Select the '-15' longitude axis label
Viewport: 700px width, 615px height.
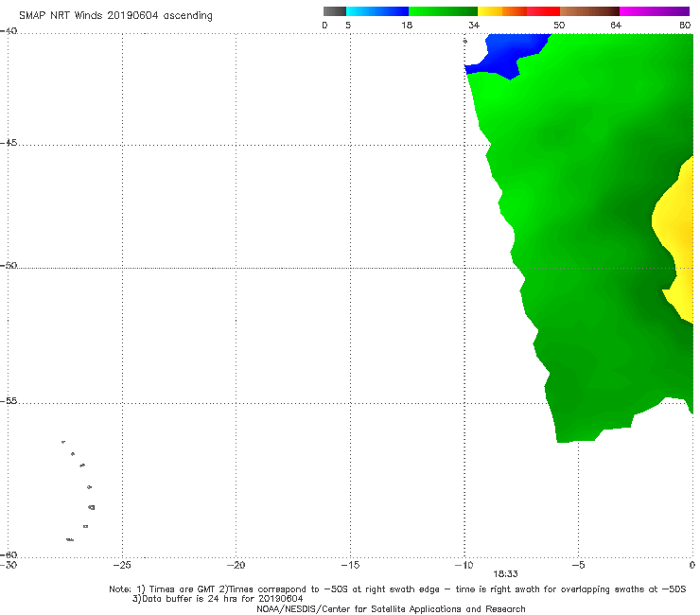[x=350, y=565]
